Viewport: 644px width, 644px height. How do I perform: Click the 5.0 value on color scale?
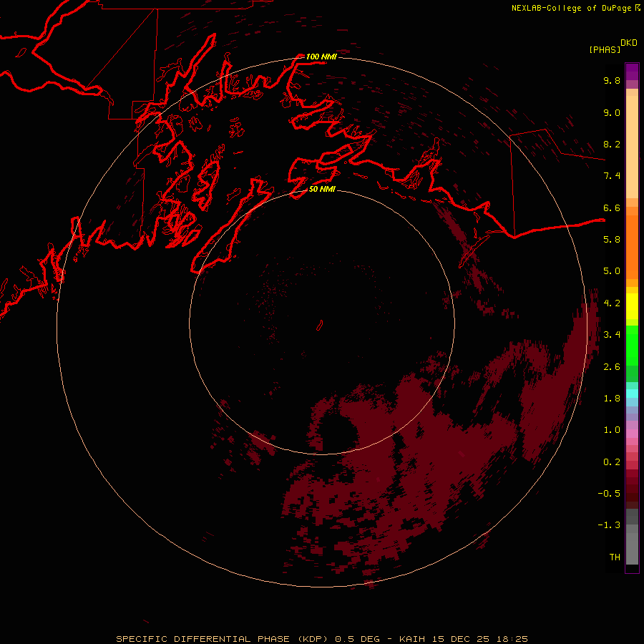pos(612,271)
